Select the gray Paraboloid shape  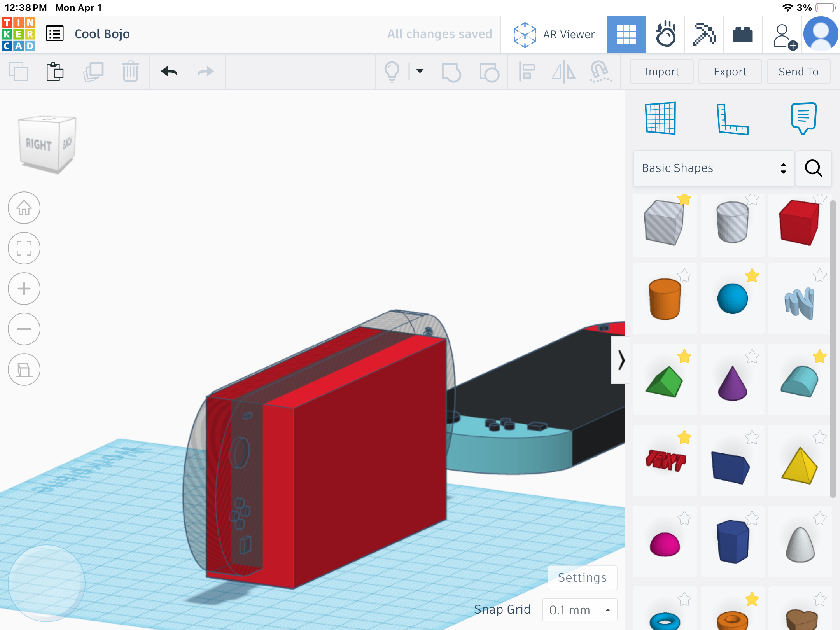(800, 544)
